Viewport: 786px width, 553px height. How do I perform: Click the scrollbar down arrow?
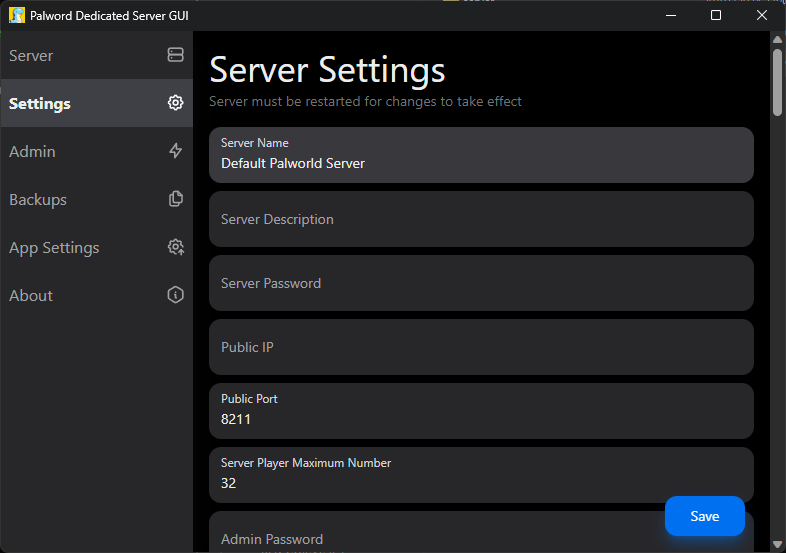(777, 544)
